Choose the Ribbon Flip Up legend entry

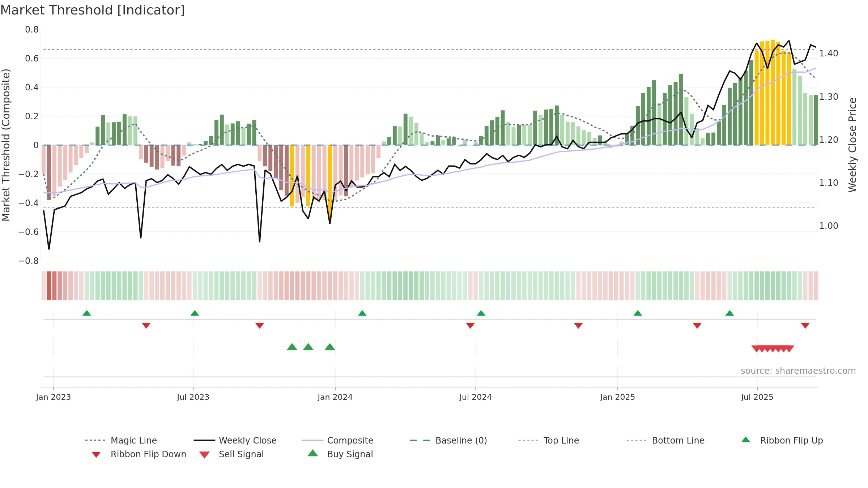pyautogui.click(x=782, y=441)
